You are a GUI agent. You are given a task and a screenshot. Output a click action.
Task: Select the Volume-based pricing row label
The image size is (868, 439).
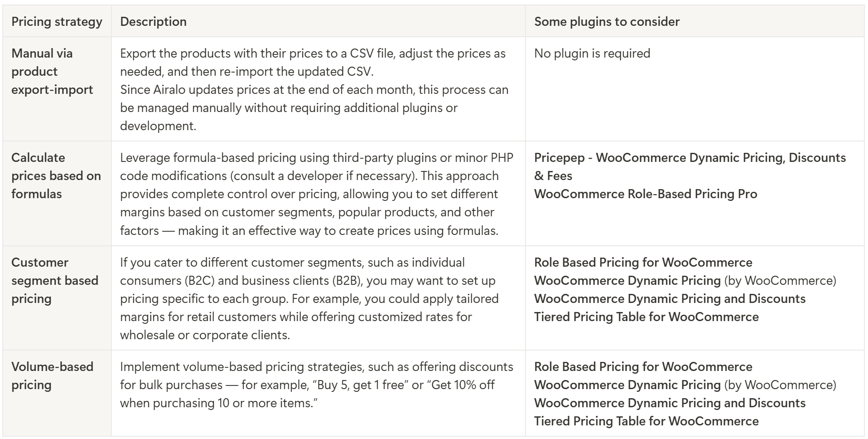point(52,376)
